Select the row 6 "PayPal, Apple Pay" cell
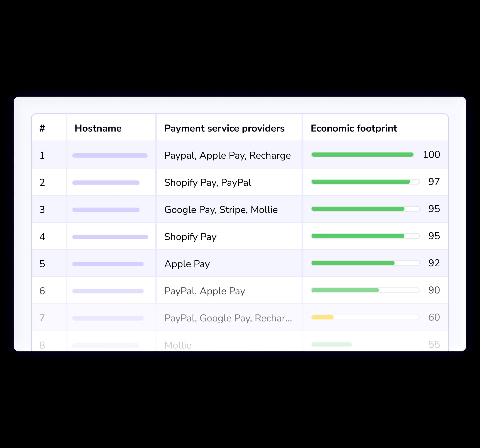This screenshot has width=480, height=448. 204,291
